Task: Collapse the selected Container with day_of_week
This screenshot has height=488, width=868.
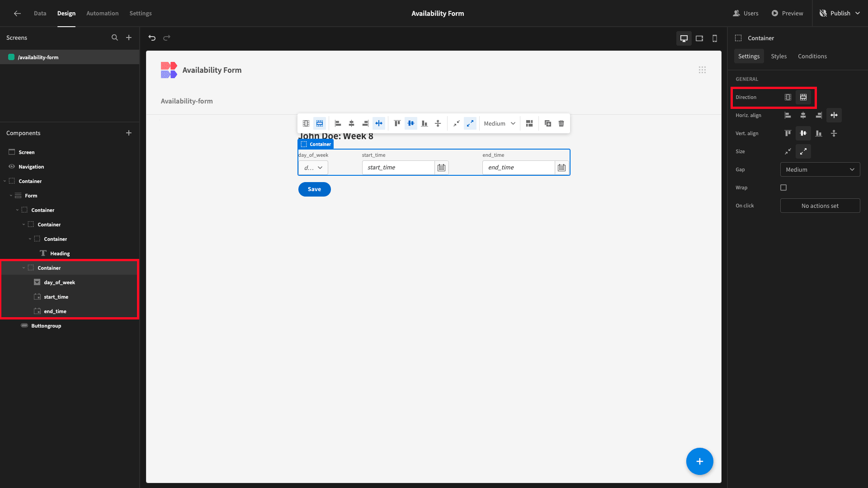Action: (24, 268)
